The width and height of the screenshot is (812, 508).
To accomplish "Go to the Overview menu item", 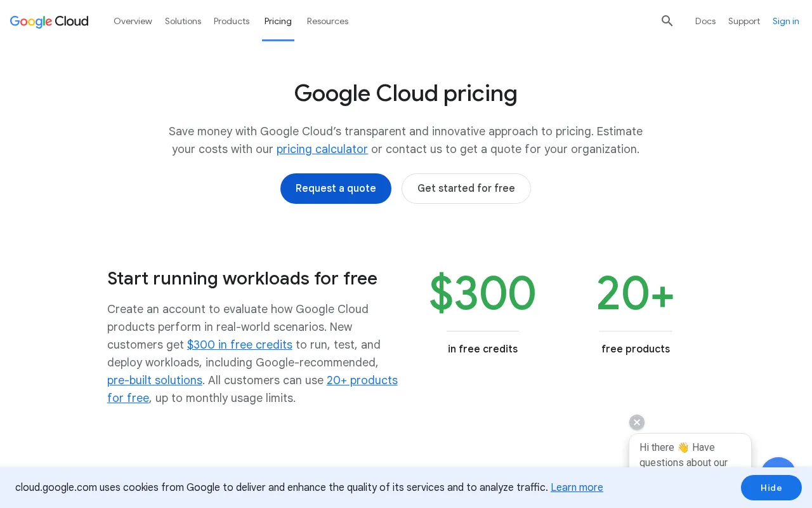I will pyautogui.click(x=133, y=21).
